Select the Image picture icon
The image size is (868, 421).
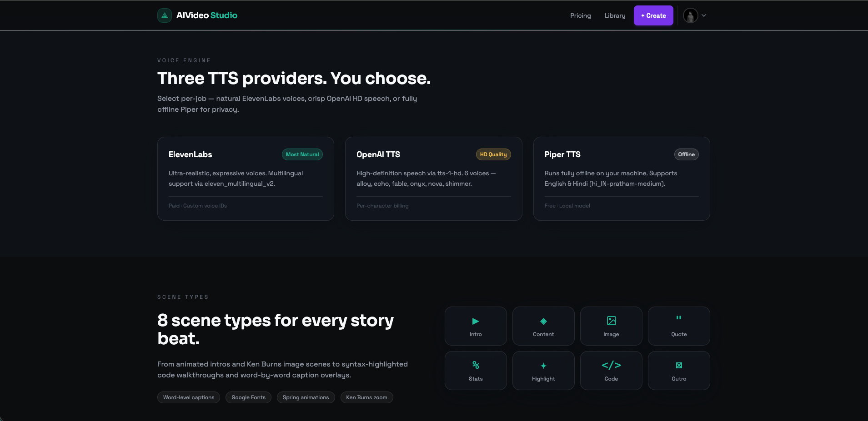click(611, 321)
